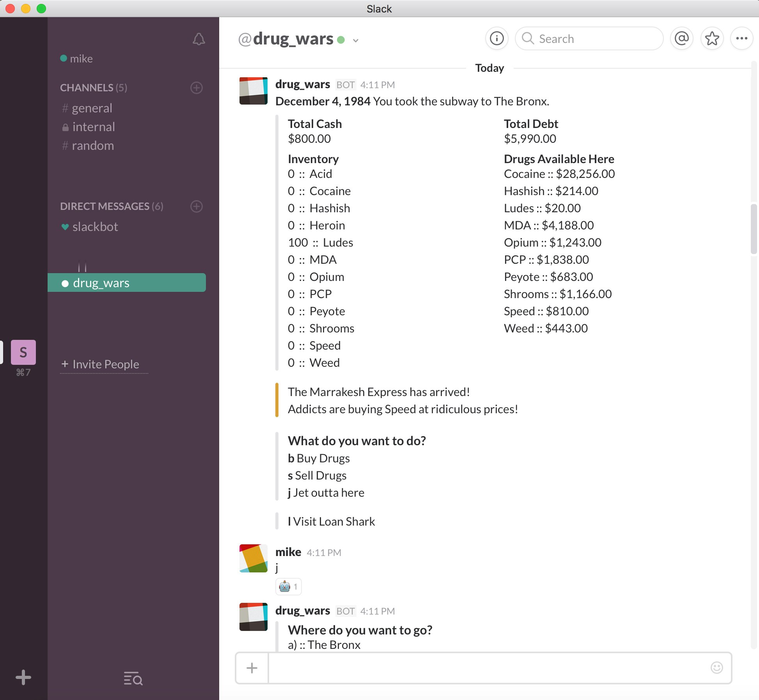This screenshot has width=759, height=700.
Task: Switch to the general channel
Action: click(92, 108)
